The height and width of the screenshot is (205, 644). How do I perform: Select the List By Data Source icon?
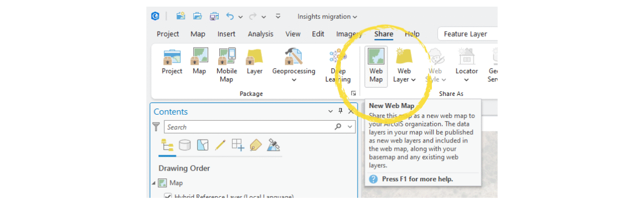click(184, 145)
